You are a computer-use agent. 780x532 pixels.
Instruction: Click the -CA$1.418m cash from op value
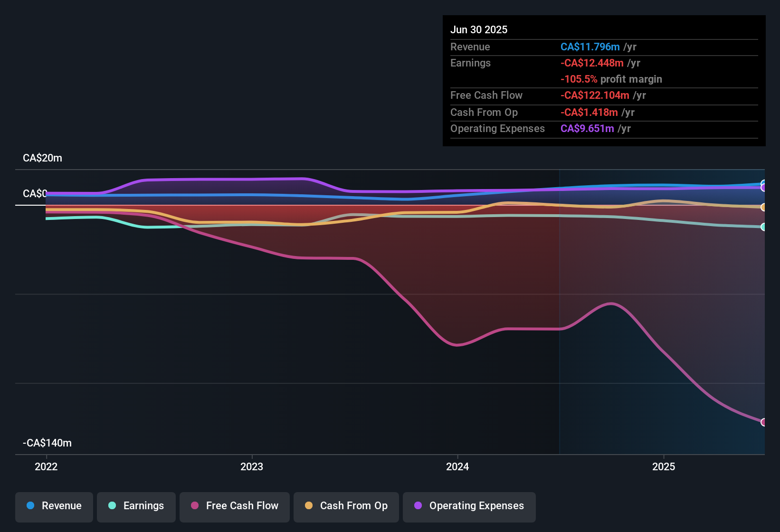(x=589, y=112)
